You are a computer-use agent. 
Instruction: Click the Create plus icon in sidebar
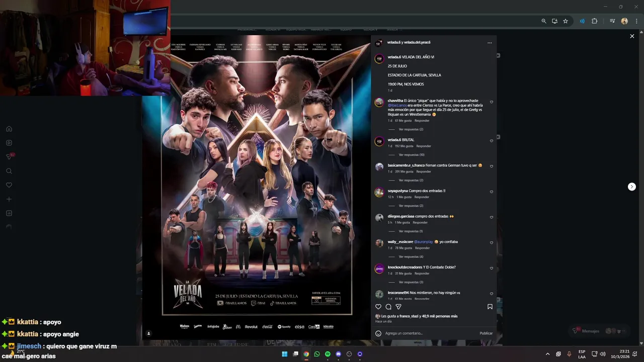click(9, 199)
